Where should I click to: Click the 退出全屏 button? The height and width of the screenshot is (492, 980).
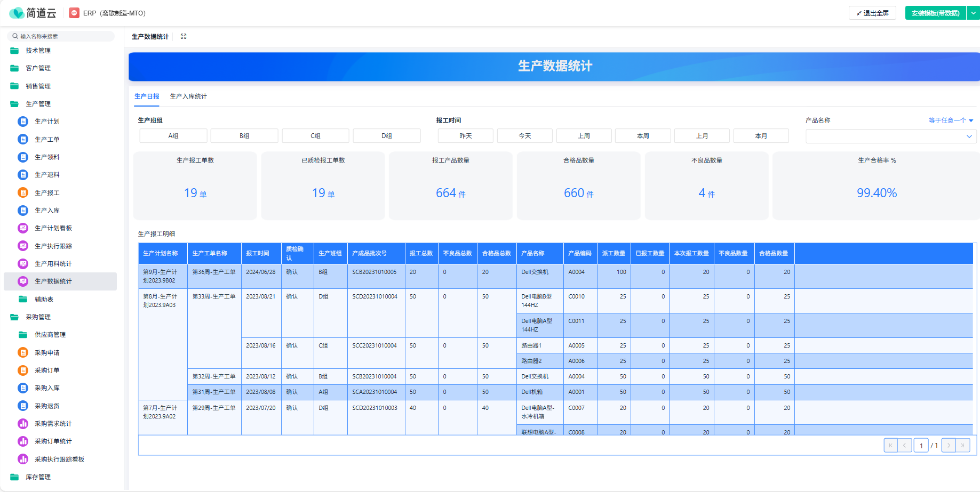tap(872, 13)
